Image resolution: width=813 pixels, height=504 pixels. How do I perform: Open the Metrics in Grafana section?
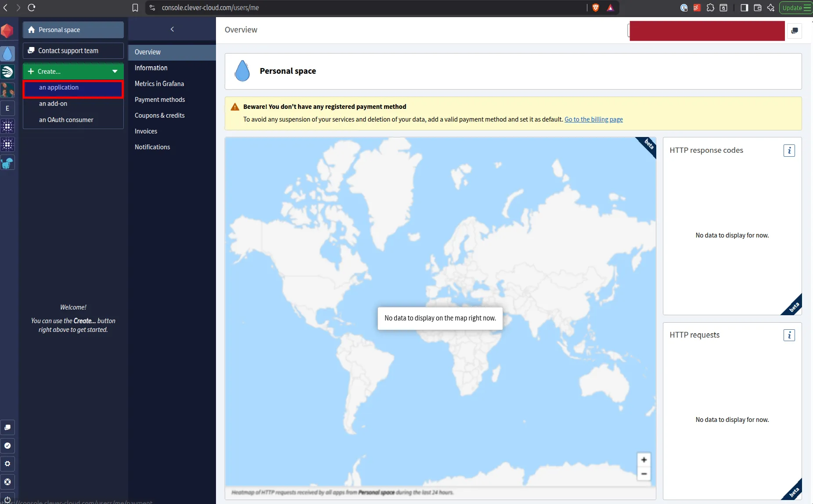click(159, 84)
